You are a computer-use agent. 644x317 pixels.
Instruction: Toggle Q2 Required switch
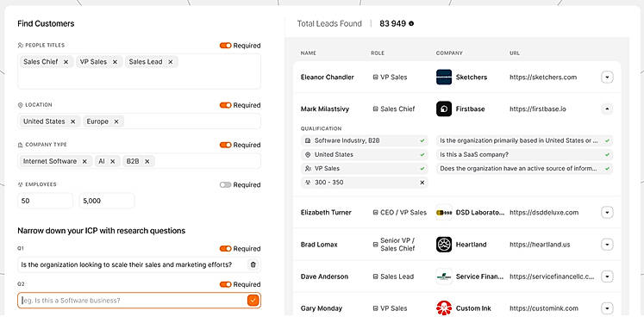point(226,284)
